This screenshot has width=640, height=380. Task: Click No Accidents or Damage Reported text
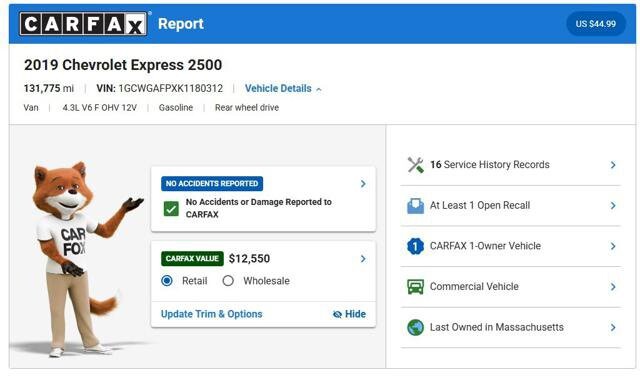(258, 208)
